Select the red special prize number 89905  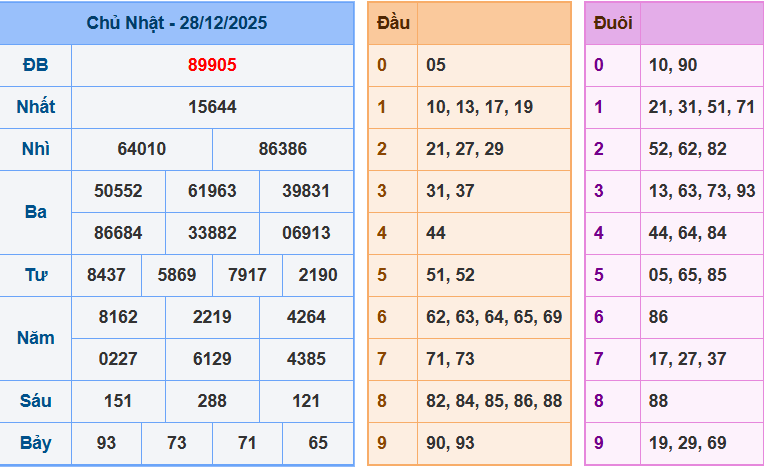(212, 65)
